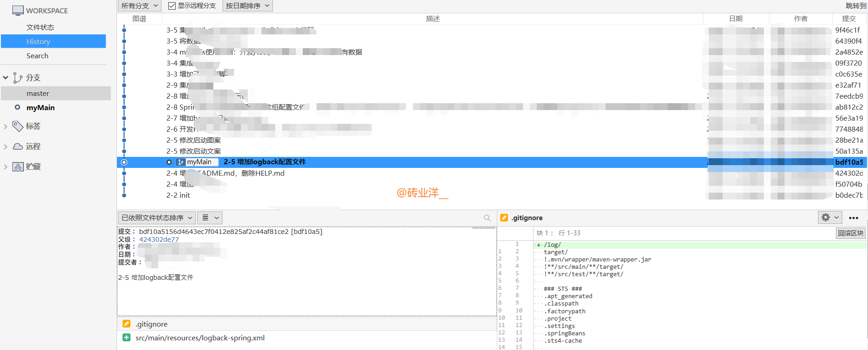868x350 pixels.
Task: Expand the 标签 section
Action: [x=6, y=126]
